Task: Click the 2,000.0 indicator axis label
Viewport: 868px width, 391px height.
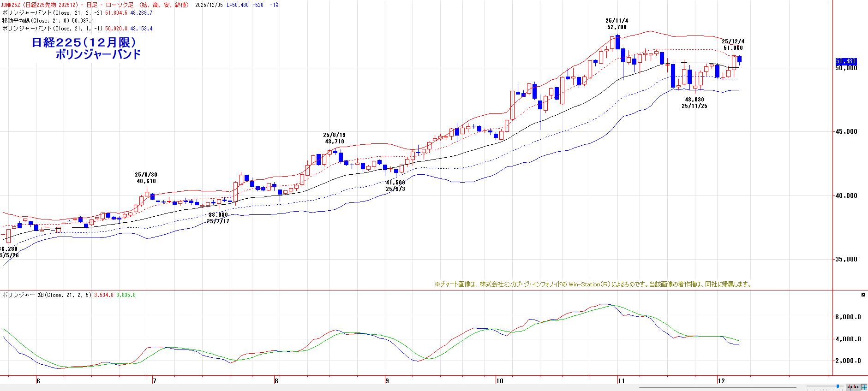Action: (848, 361)
